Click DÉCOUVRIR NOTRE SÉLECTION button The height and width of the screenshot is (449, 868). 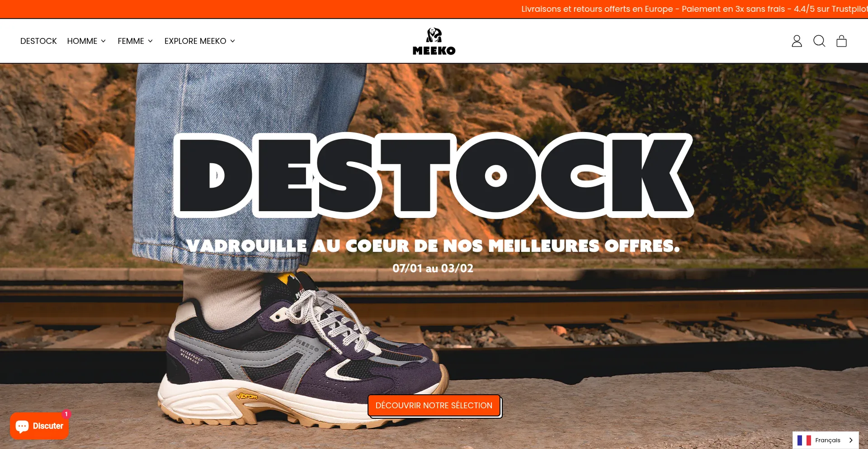point(434,406)
